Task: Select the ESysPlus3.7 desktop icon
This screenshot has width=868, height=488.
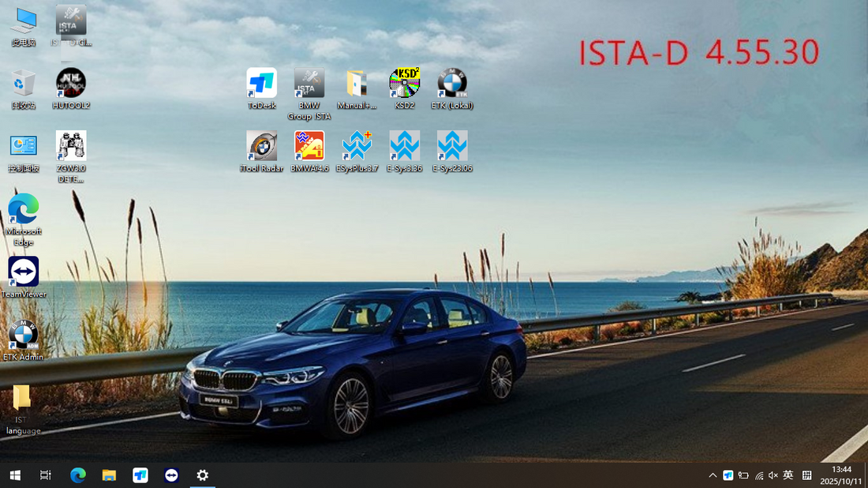Action: pos(357,147)
